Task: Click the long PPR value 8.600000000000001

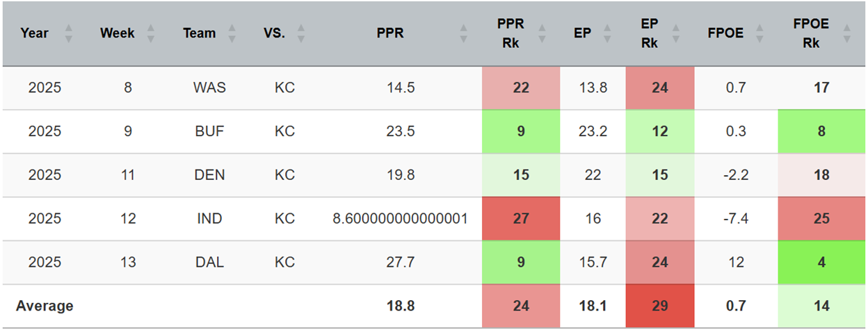Action: 400,219
